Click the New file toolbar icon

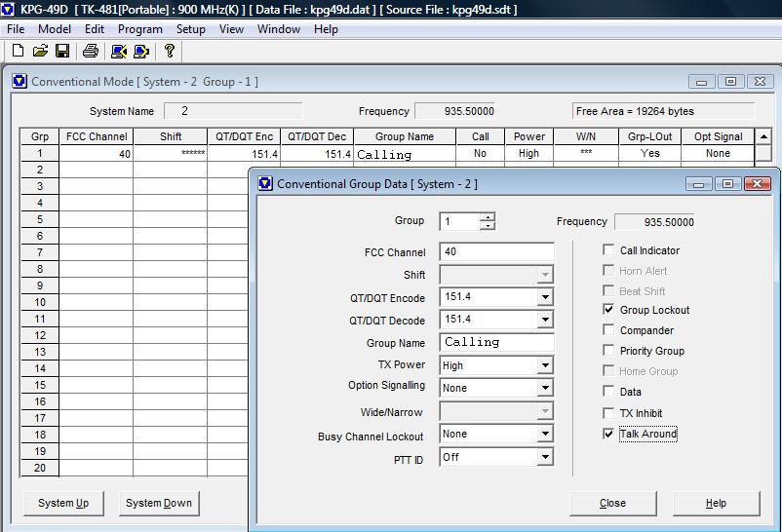(18, 51)
